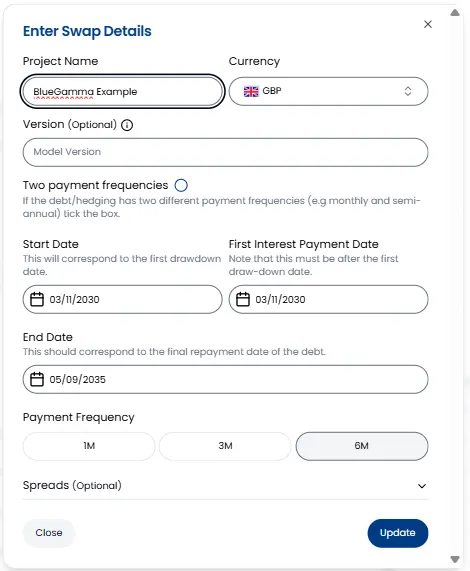Click the Close button
Screen dimensions: 470x571
point(49,533)
